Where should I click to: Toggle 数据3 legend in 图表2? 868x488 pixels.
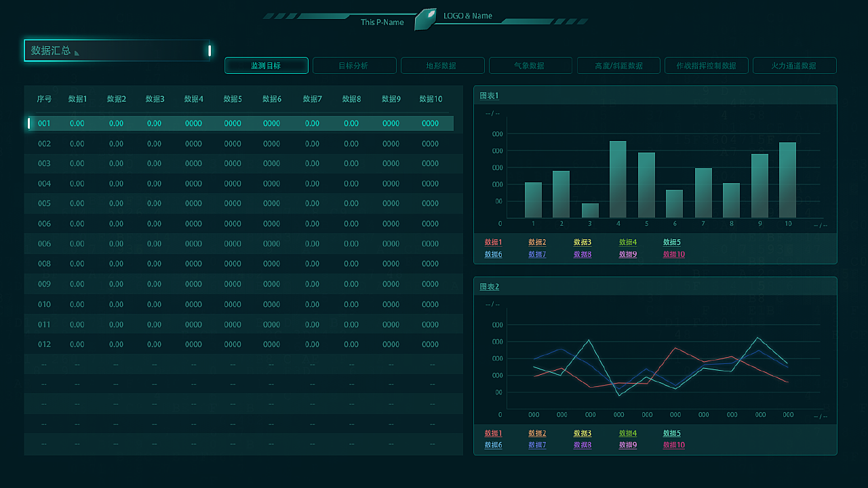point(583,433)
